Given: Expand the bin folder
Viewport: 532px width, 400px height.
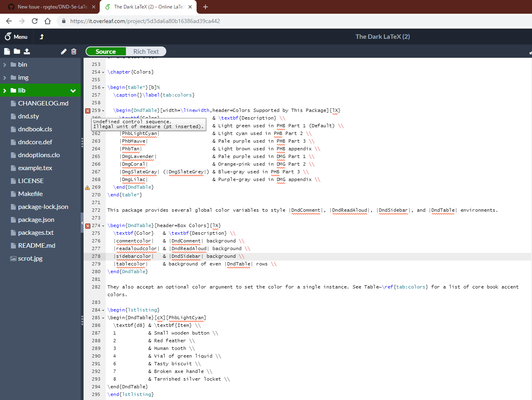Looking at the screenshot, I should tap(5, 64).
